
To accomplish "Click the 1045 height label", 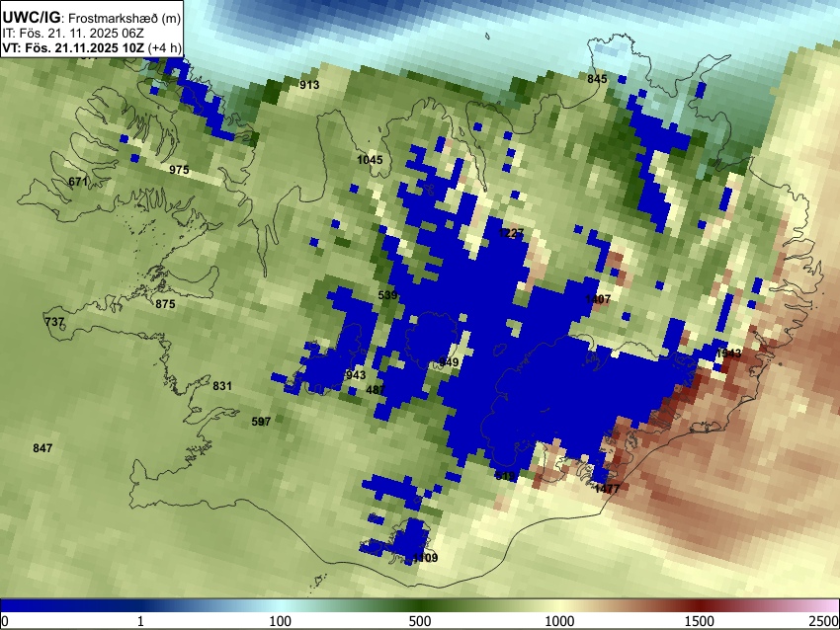I will pyautogui.click(x=371, y=160).
